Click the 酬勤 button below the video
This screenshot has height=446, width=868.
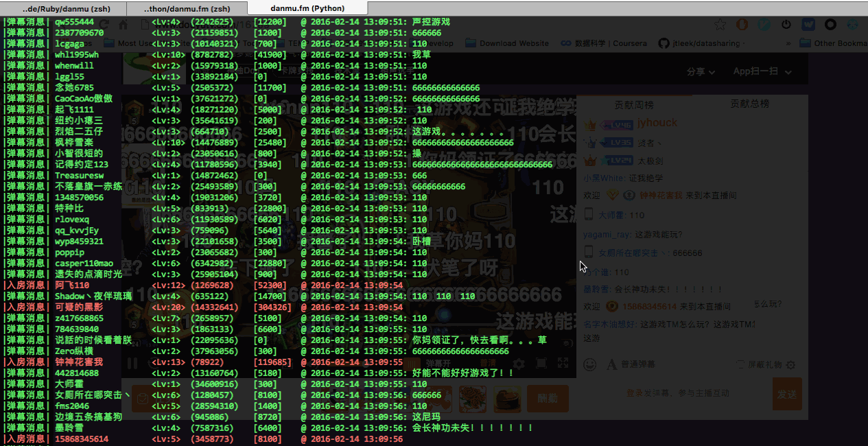[x=548, y=398]
